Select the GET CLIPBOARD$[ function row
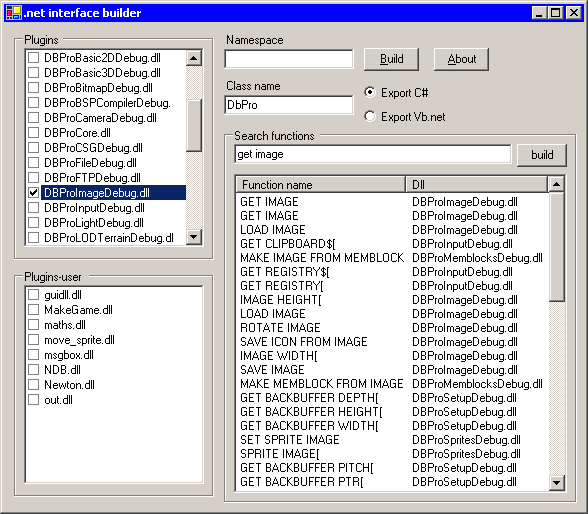This screenshot has width=588, height=514. (x=393, y=244)
